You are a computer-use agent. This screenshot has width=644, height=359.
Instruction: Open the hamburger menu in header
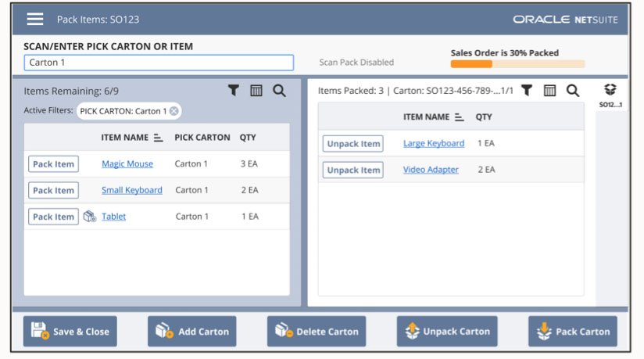[x=34, y=20]
